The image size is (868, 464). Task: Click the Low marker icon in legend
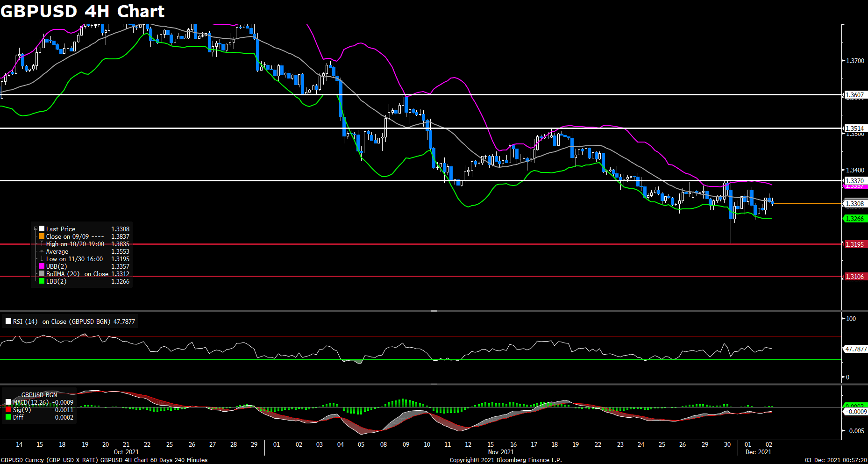[x=42, y=258]
